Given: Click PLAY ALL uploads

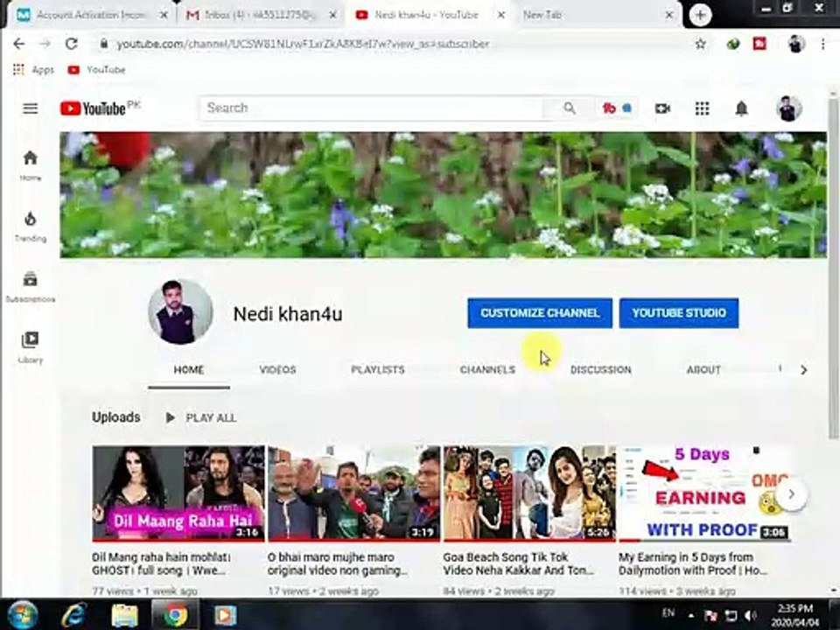Looking at the screenshot, I should click(201, 418).
